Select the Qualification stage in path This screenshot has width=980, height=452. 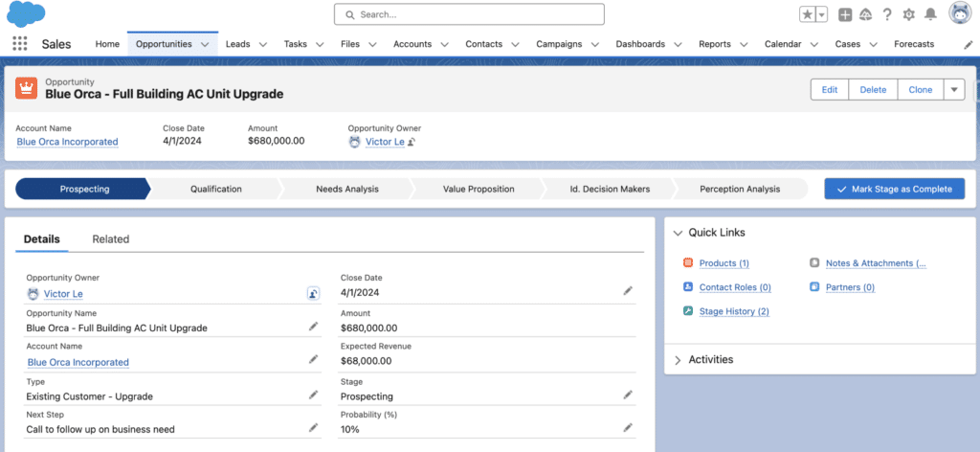(x=216, y=189)
